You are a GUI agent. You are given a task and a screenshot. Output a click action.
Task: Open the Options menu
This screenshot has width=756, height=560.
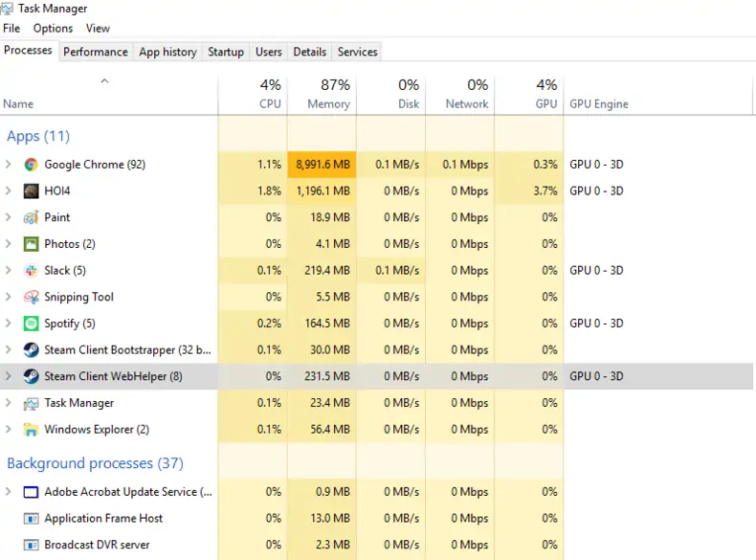(x=53, y=29)
